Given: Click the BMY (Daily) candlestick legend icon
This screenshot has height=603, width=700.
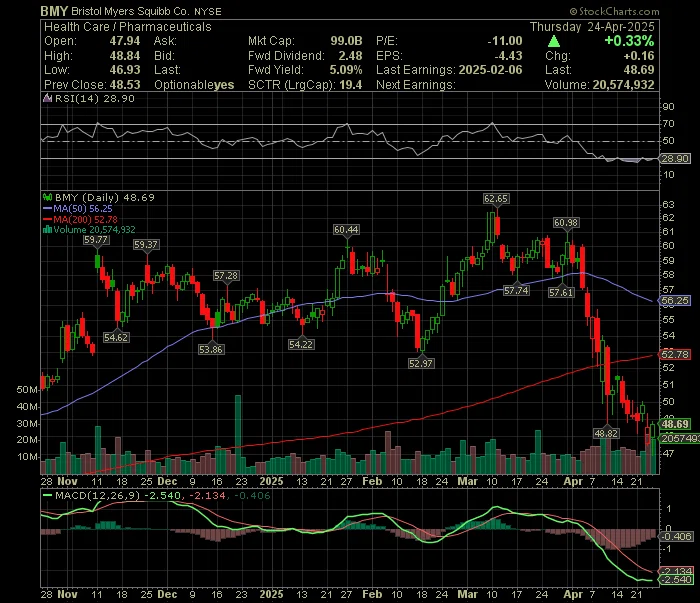Looking at the screenshot, I should (47, 197).
